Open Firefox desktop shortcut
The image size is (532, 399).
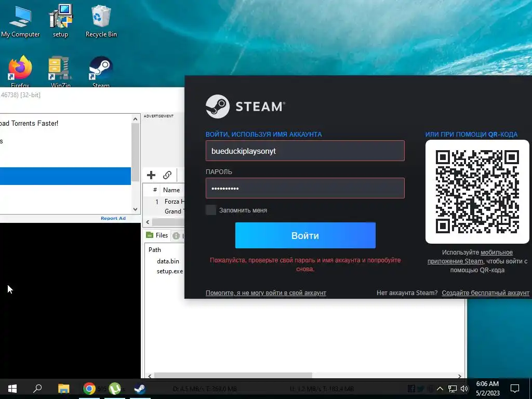click(x=20, y=71)
